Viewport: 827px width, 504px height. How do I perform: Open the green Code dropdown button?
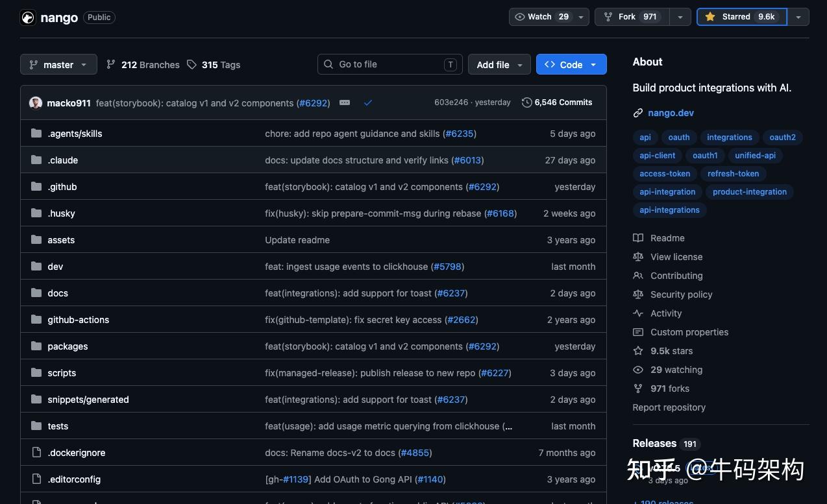coord(571,64)
